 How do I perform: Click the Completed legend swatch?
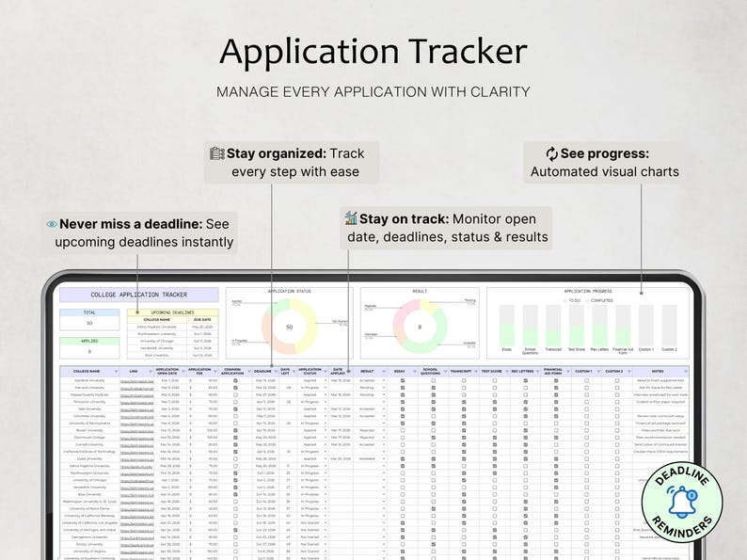coord(587,301)
